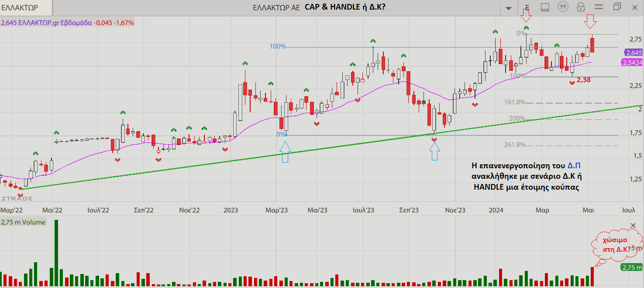Click the Ιουλ'22 date label
The image size is (644, 288).
pyautogui.click(x=98, y=210)
